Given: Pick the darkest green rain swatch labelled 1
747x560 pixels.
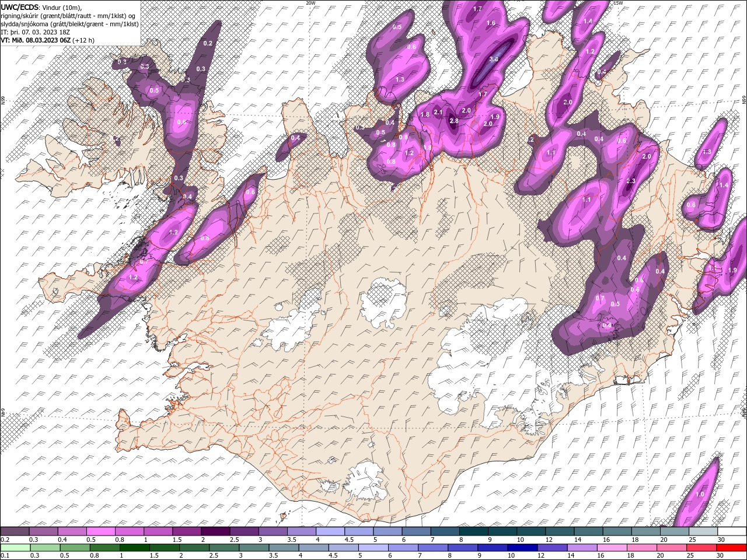Looking at the screenshot, I should click(134, 548).
